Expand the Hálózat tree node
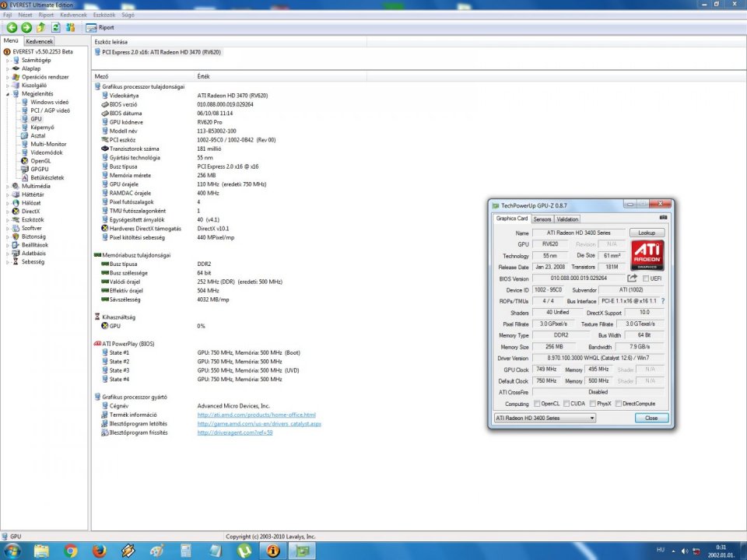 pyautogui.click(x=8, y=203)
